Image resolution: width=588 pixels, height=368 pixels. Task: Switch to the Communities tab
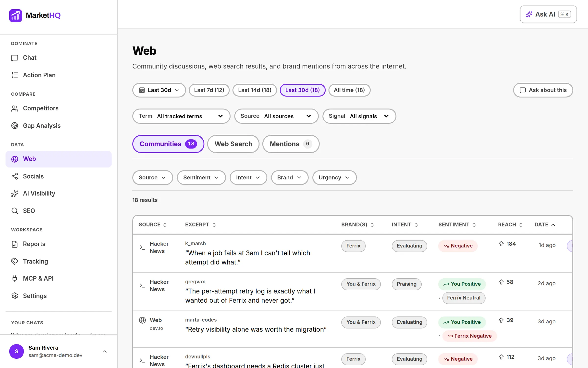(x=168, y=144)
